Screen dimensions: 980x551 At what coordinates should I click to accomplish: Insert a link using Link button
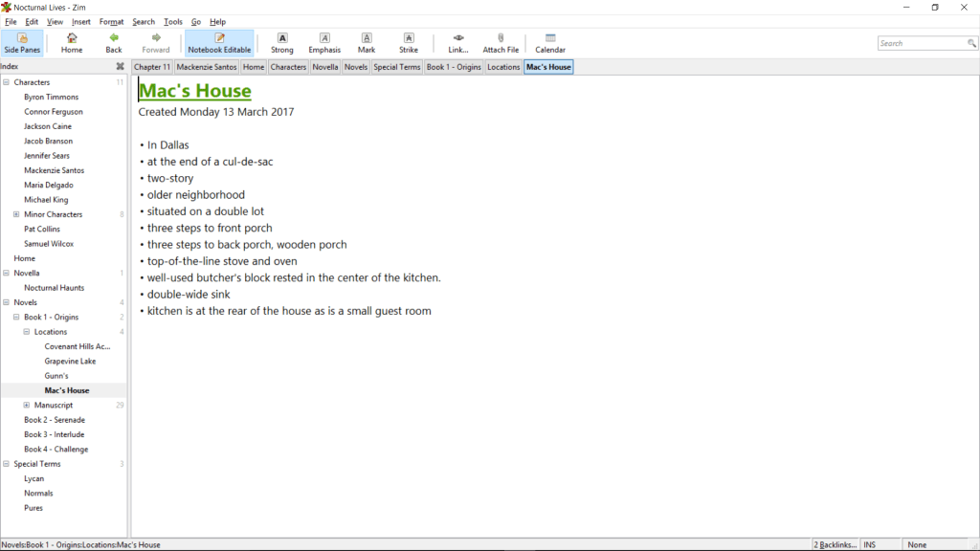[x=458, y=43]
